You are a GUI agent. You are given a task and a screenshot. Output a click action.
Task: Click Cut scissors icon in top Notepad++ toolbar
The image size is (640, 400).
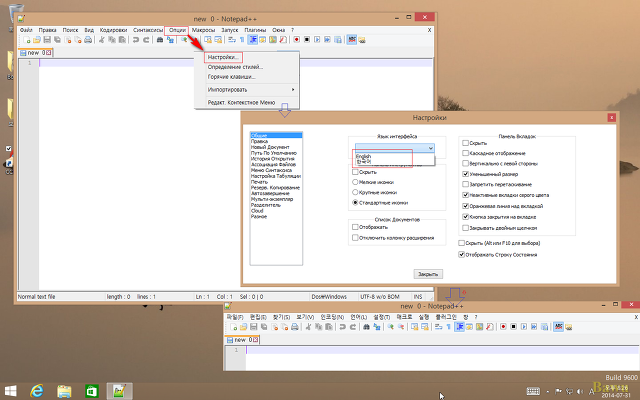pyautogui.click(x=101, y=40)
